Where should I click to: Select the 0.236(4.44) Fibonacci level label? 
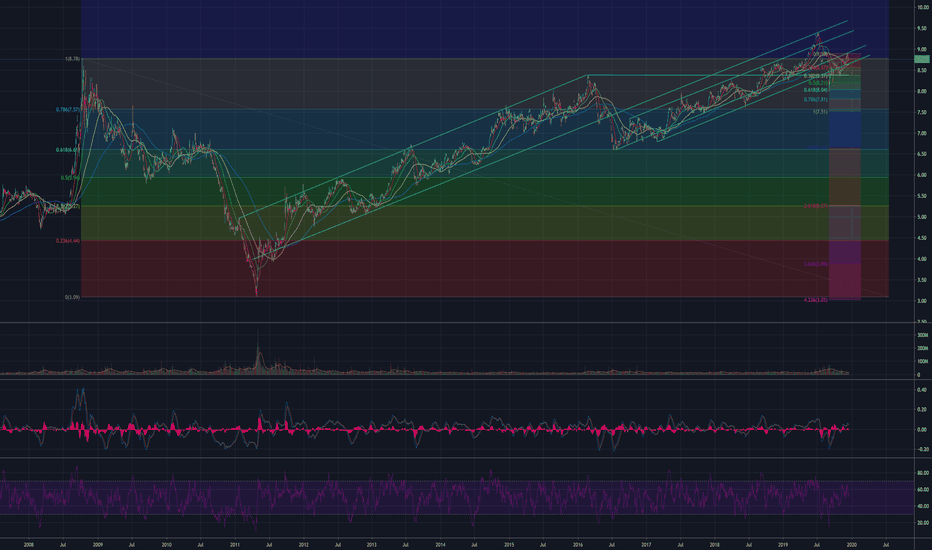coord(68,241)
